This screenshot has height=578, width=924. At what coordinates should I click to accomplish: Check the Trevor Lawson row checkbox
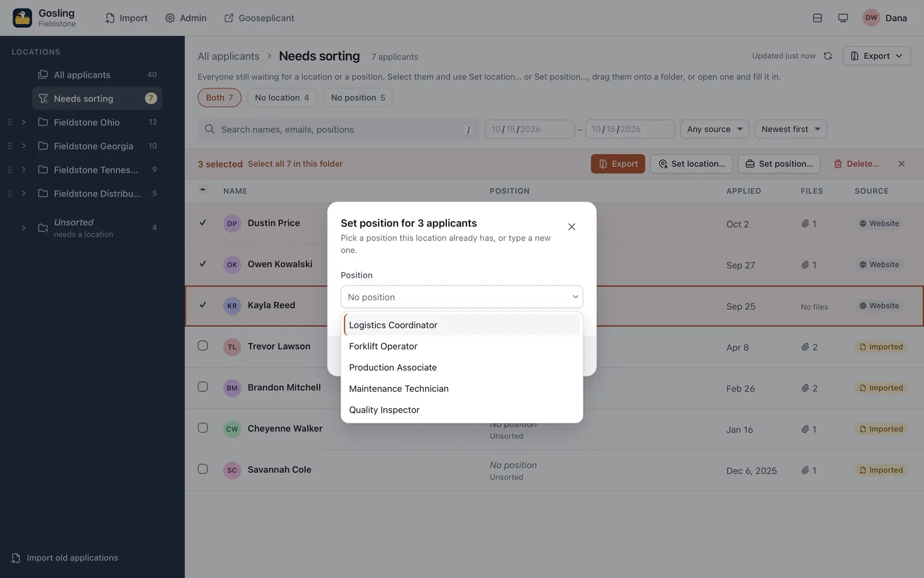coord(203,346)
